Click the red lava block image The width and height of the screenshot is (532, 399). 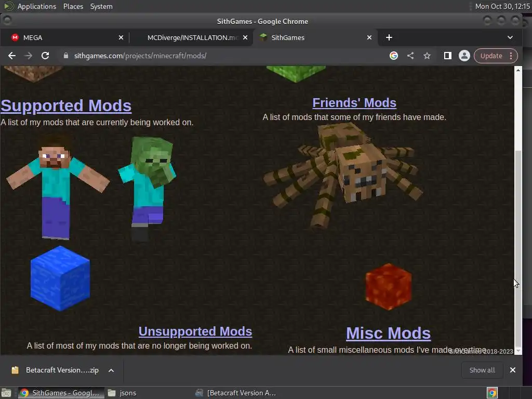389,287
